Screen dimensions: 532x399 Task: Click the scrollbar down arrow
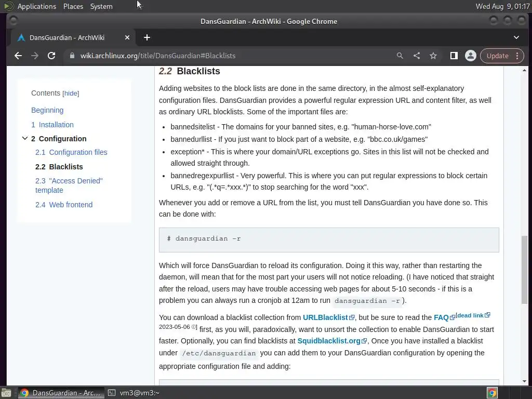tap(525, 381)
